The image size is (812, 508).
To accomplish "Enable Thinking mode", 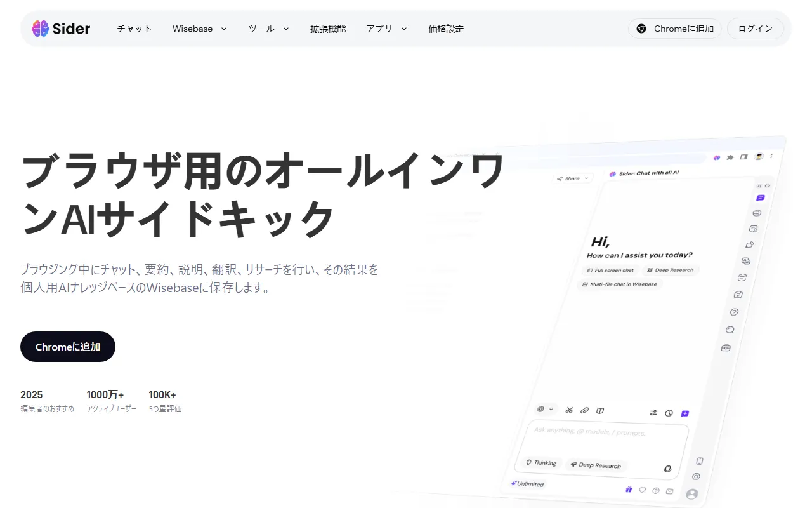I will coord(540,463).
